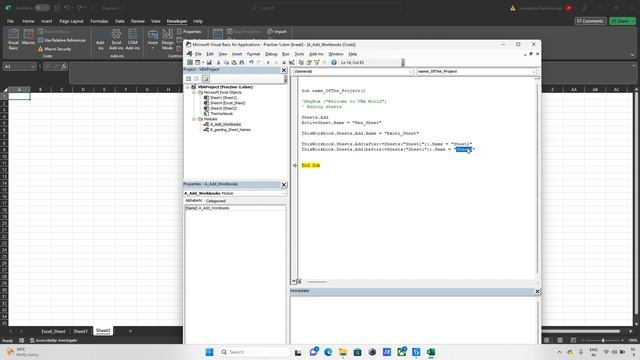Click COM Add-ins icon in ribbon
The height and width of the screenshot is (360, 640).
coord(133,40)
